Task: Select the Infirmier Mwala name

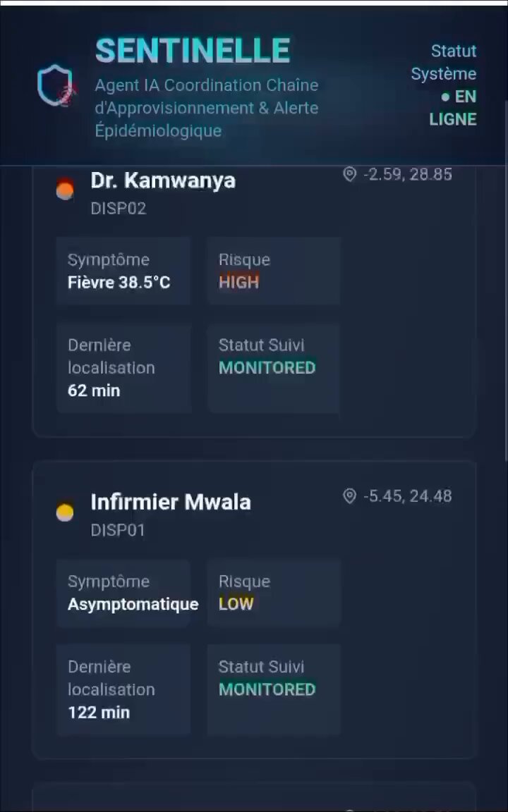Action: [171, 503]
